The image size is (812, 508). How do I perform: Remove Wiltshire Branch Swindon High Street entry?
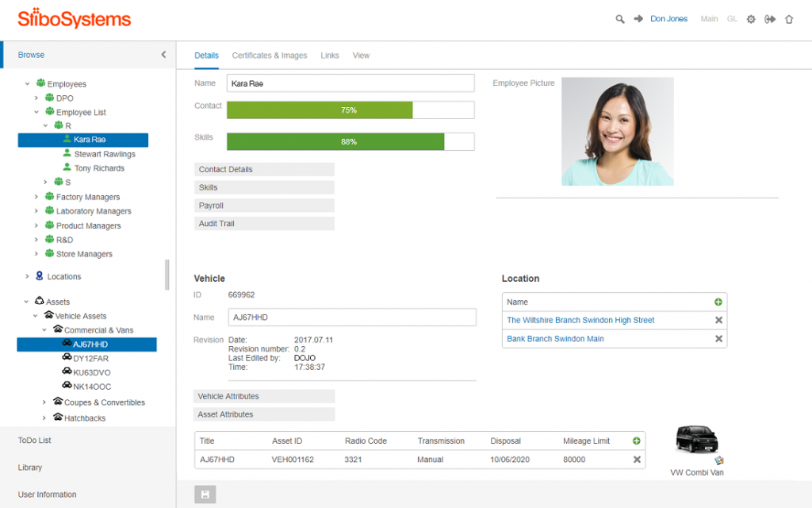pos(719,320)
